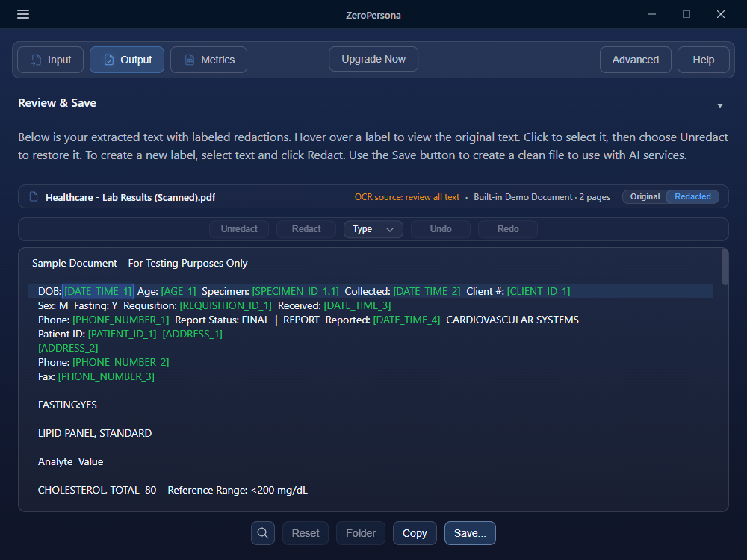Viewport: 747px width, 560px height.
Task: Click the Undo button
Action: 441,229
